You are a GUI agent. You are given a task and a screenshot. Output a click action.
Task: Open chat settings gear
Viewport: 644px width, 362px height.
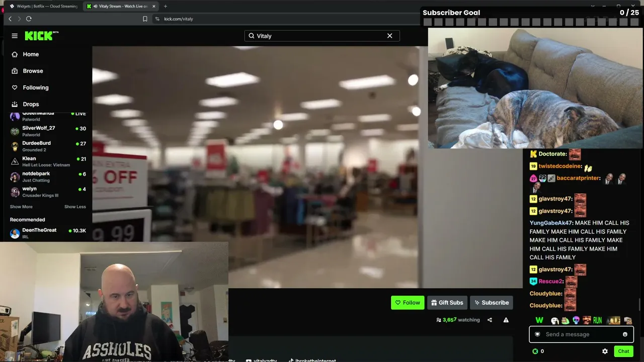pos(605,351)
